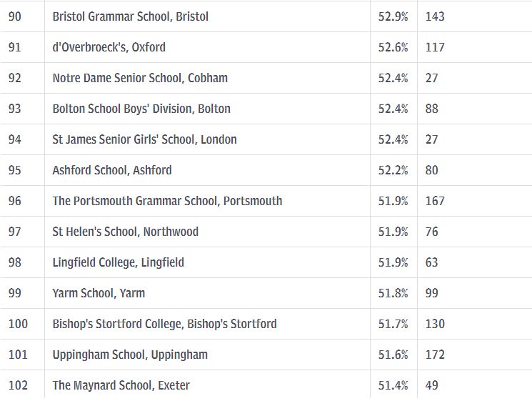Select the 172 count for Uppingham
This screenshot has width=532, height=401.
click(x=435, y=355)
